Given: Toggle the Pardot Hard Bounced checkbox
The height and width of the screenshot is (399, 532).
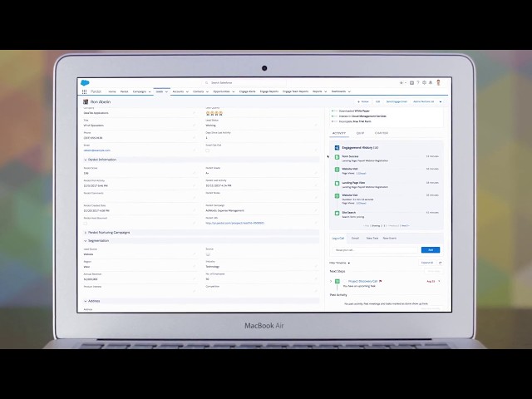Looking at the screenshot, I should (x=85, y=224).
